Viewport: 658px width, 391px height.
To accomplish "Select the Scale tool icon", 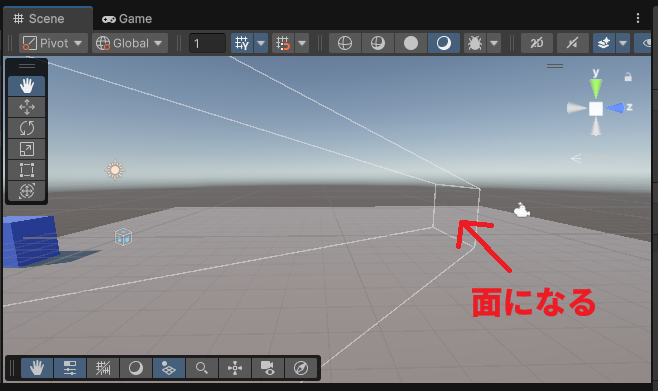I will click(x=26, y=149).
